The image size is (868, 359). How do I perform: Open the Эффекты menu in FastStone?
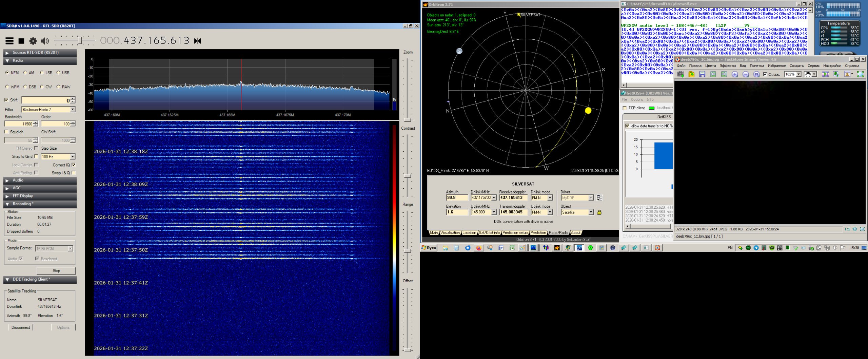(x=728, y=66)
